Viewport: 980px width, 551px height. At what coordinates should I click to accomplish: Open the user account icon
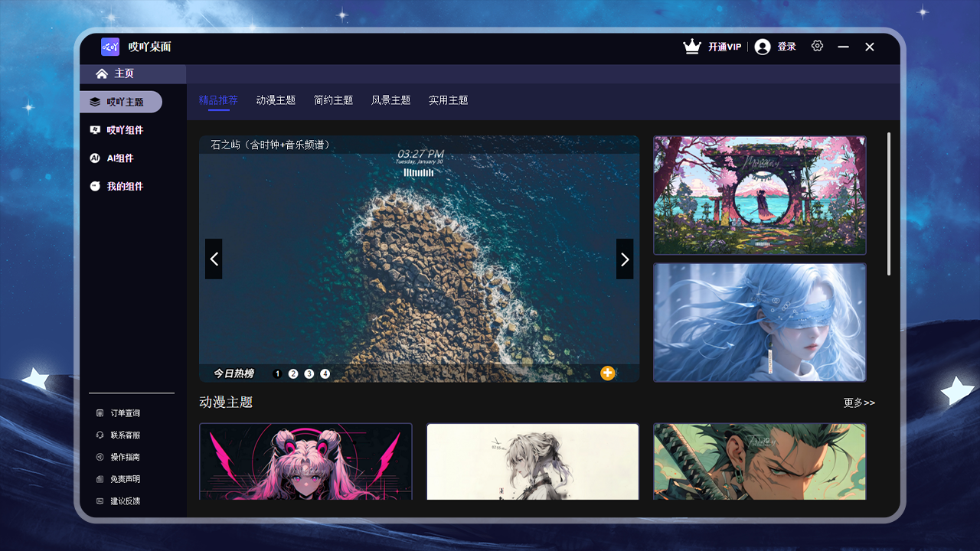[x=763, y=46]
